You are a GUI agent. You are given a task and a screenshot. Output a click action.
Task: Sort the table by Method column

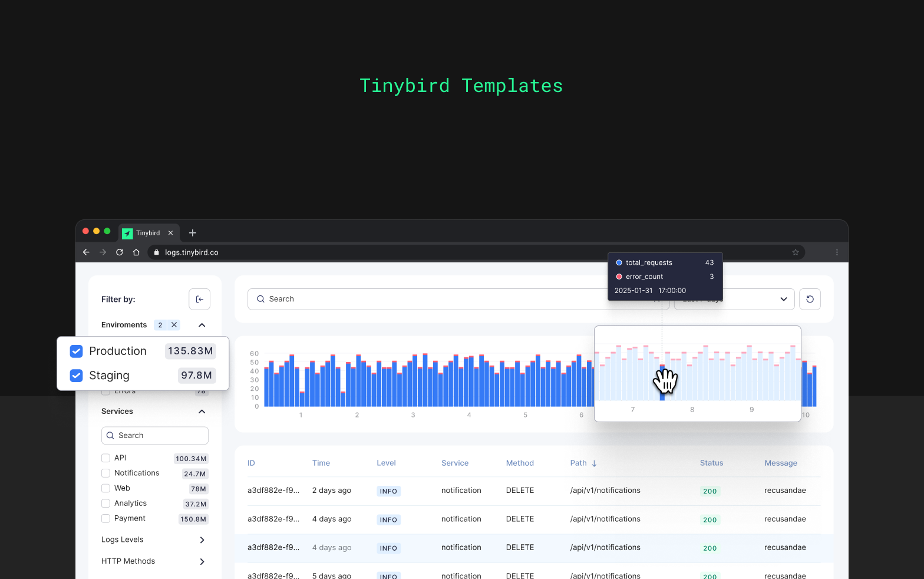coord(520,463)
